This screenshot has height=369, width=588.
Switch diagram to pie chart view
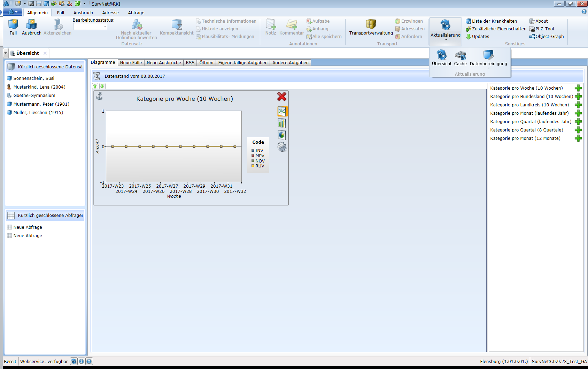coord(282,135)
